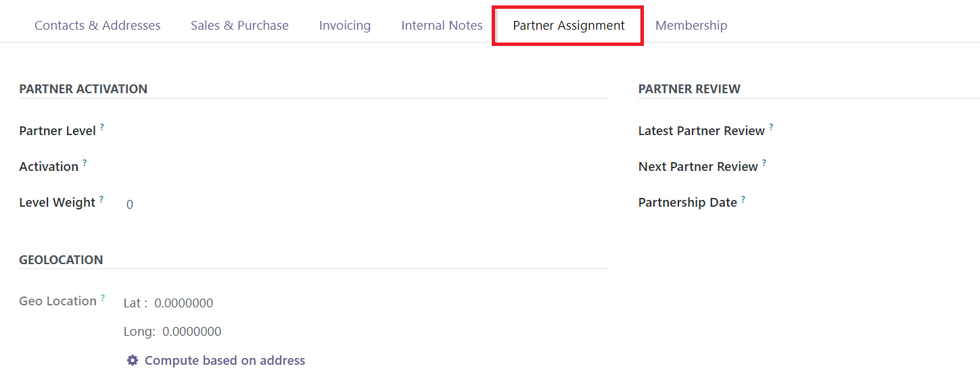Click the Level Weight value field
This screenshot has height=381, width=980.
coord(366,204)
